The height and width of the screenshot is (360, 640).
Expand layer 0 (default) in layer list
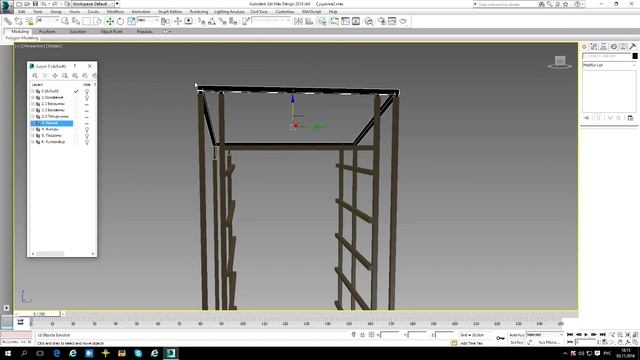coord(33,91)
